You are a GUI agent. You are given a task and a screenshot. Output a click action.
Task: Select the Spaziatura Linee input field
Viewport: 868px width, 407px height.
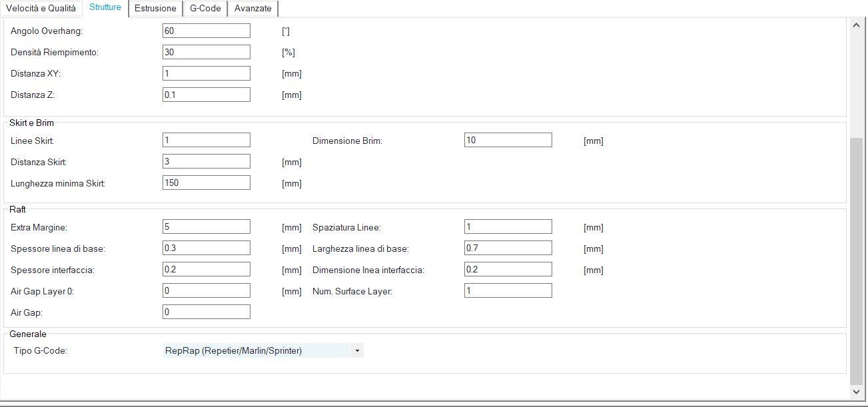coord(508,226)
